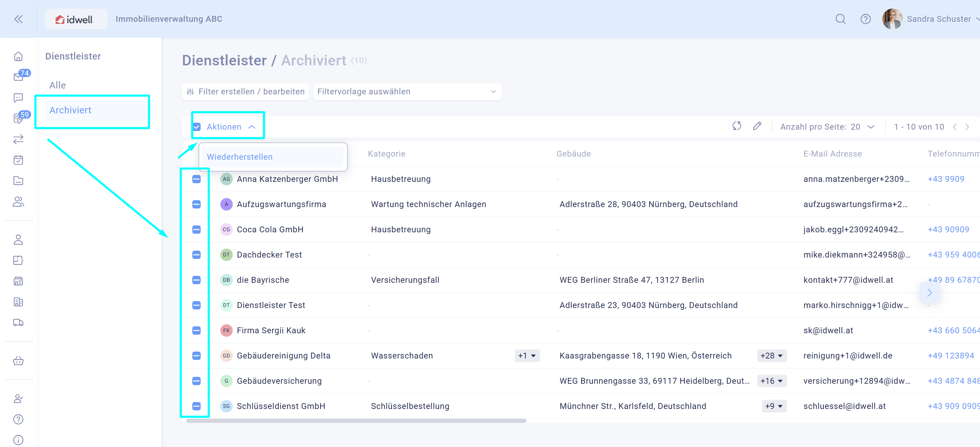Click the home icon in sidebar
The image size is (980, 447).
click(18, 56)
